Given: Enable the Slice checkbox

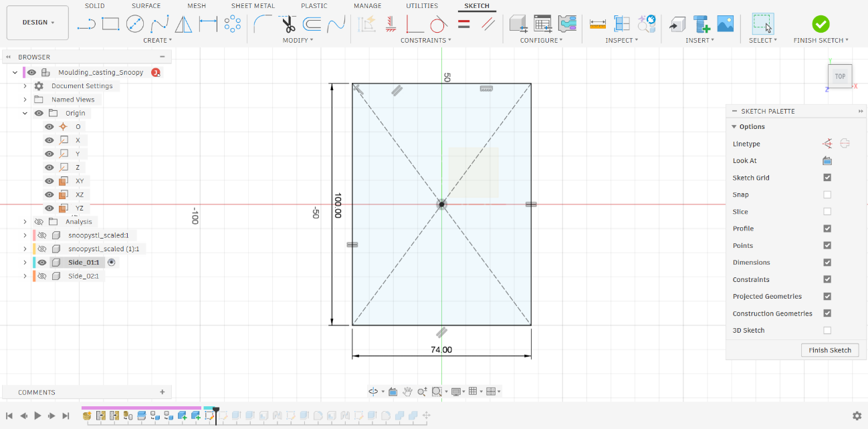Looking at the screenshot, I should [827, 212].
